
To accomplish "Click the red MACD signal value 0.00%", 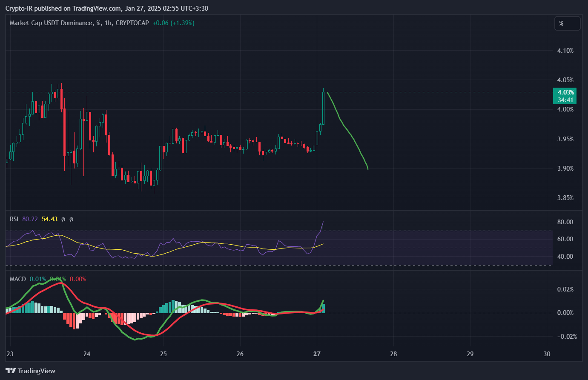I will click(x=78, y=279).
